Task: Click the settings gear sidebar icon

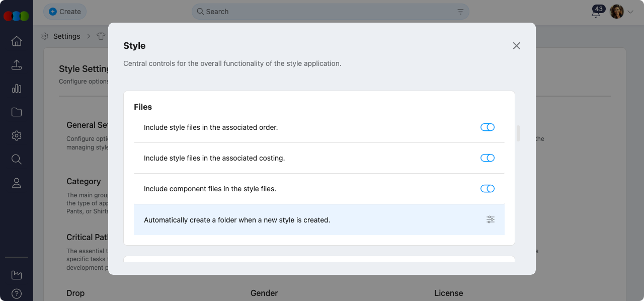Action: (x=17, y=136)
